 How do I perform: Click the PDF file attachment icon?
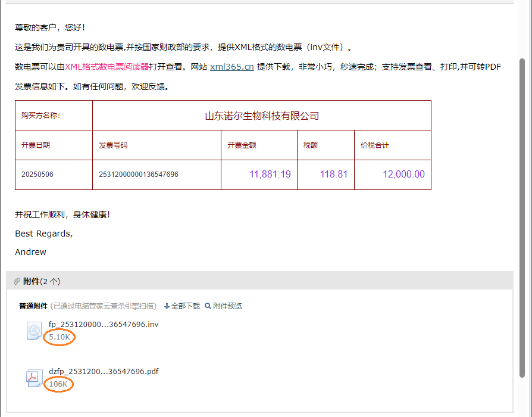pyautogui.click(x=35, y=378)
